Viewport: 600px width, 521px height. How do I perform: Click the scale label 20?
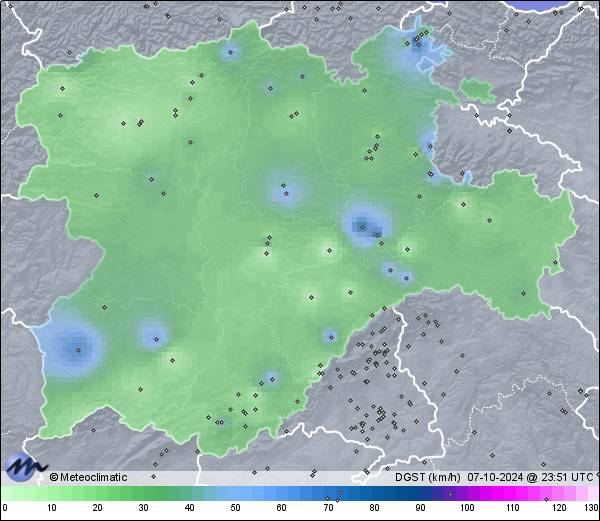point(98,508)
